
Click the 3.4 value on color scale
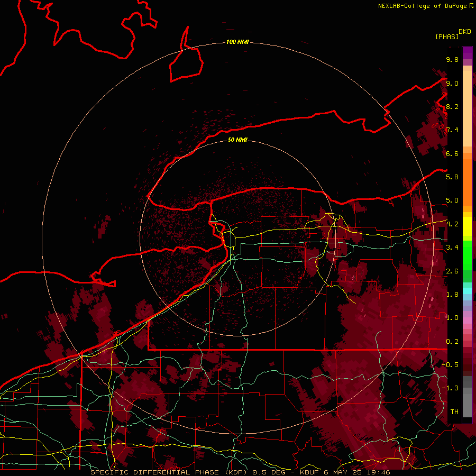pos(452,248)
